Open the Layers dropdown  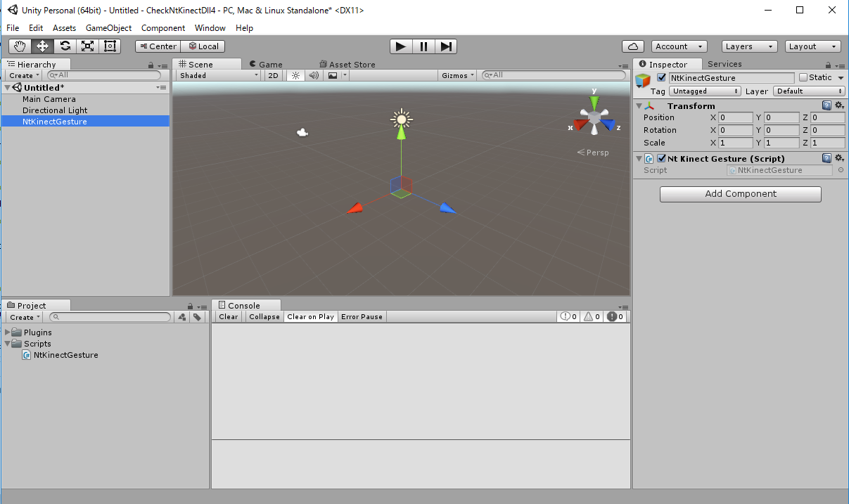click(x=751, y=46)
